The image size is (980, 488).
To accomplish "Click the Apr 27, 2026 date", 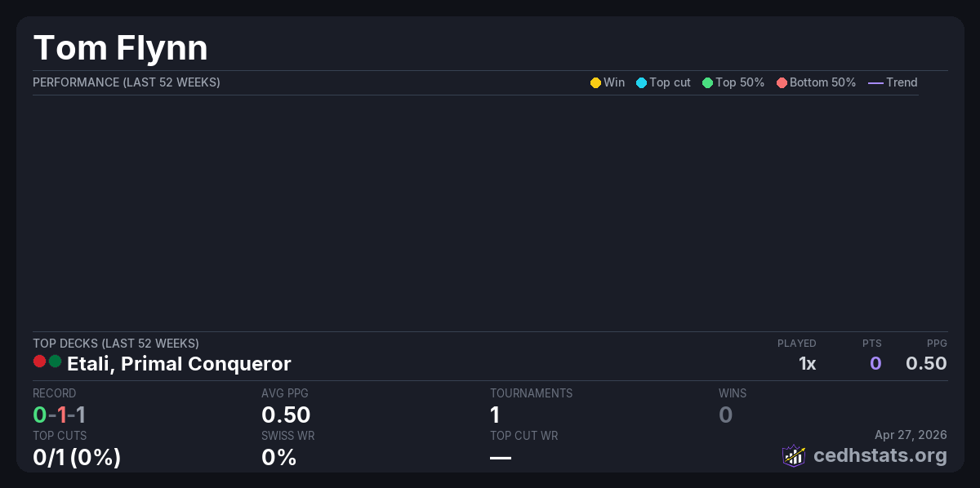I will pyautogui.click(x=911, y=436).
